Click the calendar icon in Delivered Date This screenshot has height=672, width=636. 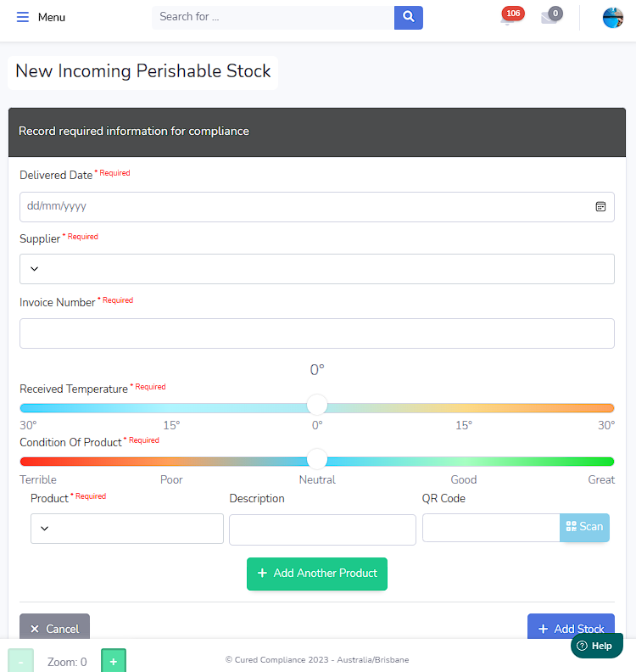tap(600, 206)
